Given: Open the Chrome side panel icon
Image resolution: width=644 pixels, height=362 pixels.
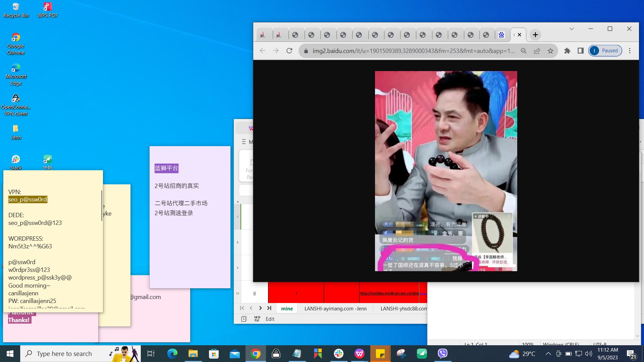Looking at the screenshot, I should (581, 51).
